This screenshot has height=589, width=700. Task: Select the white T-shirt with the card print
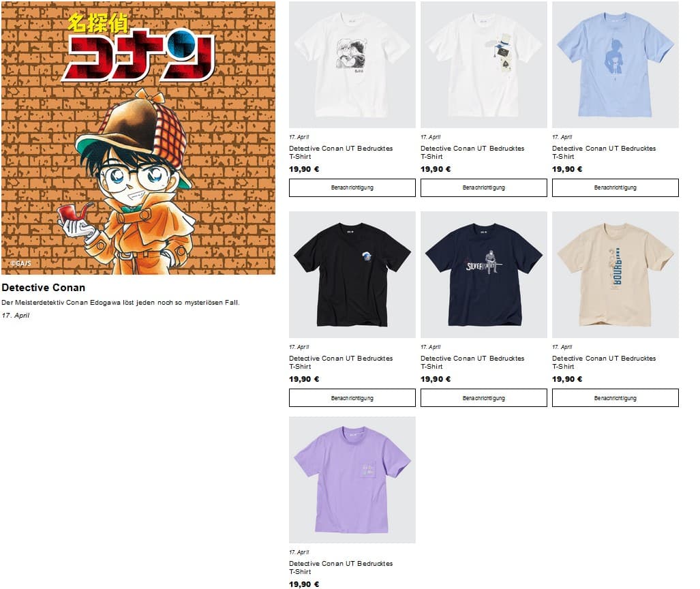[483, 65]
